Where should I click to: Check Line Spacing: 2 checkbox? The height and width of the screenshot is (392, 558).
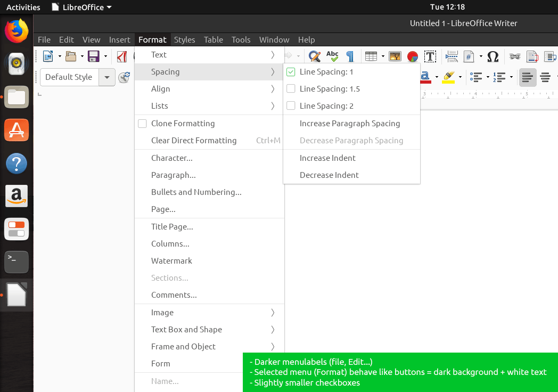pyautogui.click(x=291, y=106)
